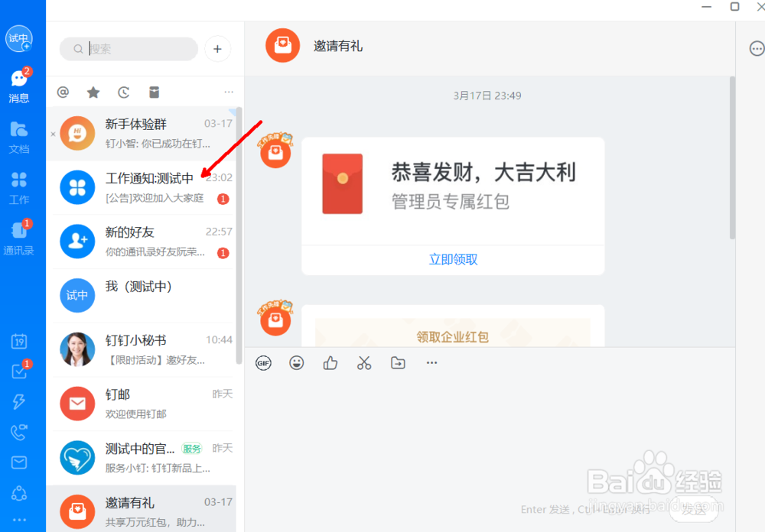Click the 邀请有礼 chat title
765x532 pixels.
coord(338,47)
